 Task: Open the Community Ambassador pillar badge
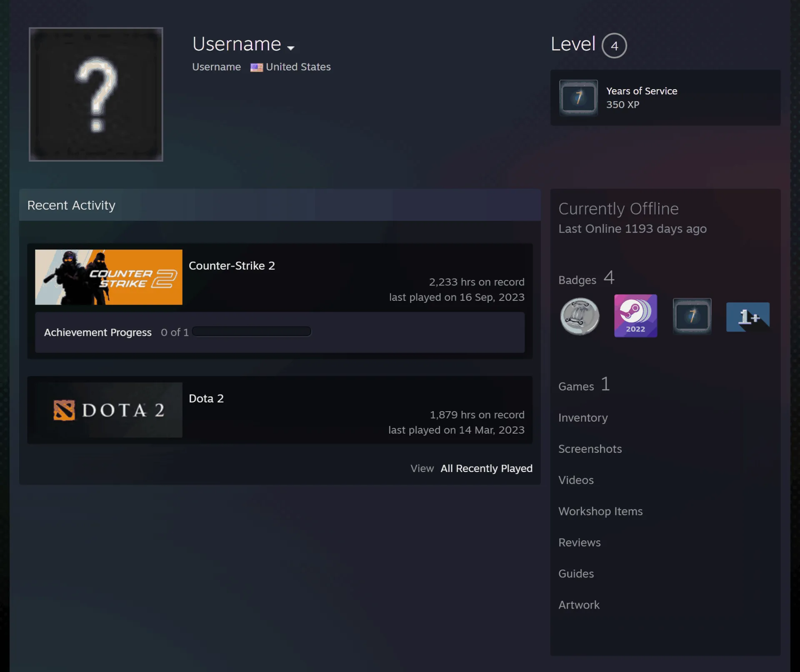click(580, 316)
